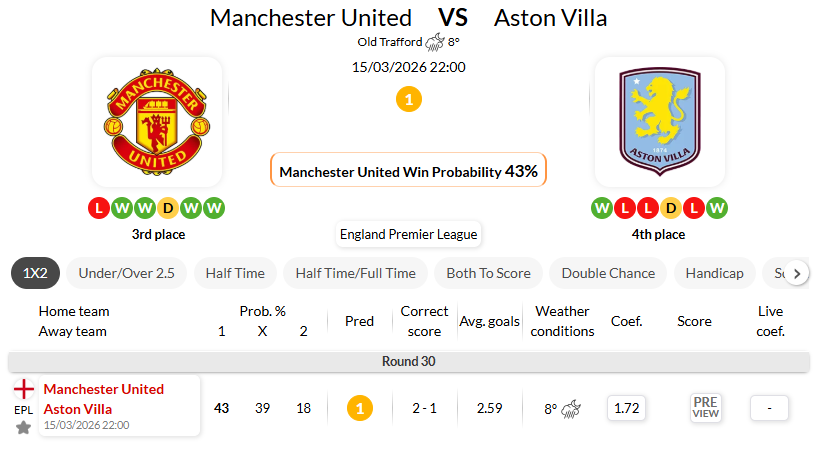Open the Manchester United Aston Villa match link
Screen dimensions: 818x452
coord(104,399)
